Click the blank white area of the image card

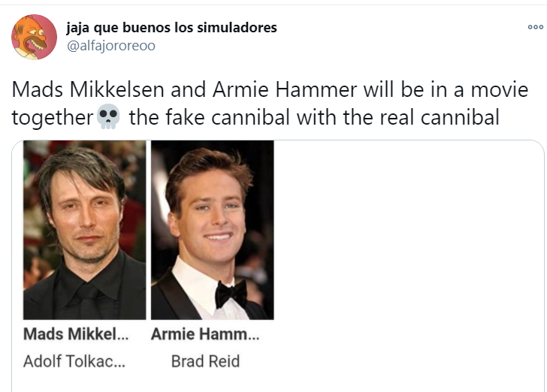coord(408,265)
